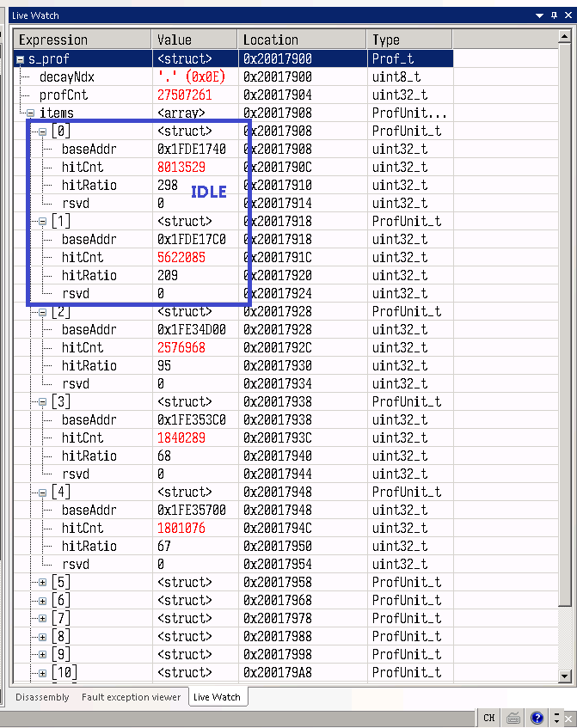
Task: Collapse array element [4]
Action: (43, 492)
